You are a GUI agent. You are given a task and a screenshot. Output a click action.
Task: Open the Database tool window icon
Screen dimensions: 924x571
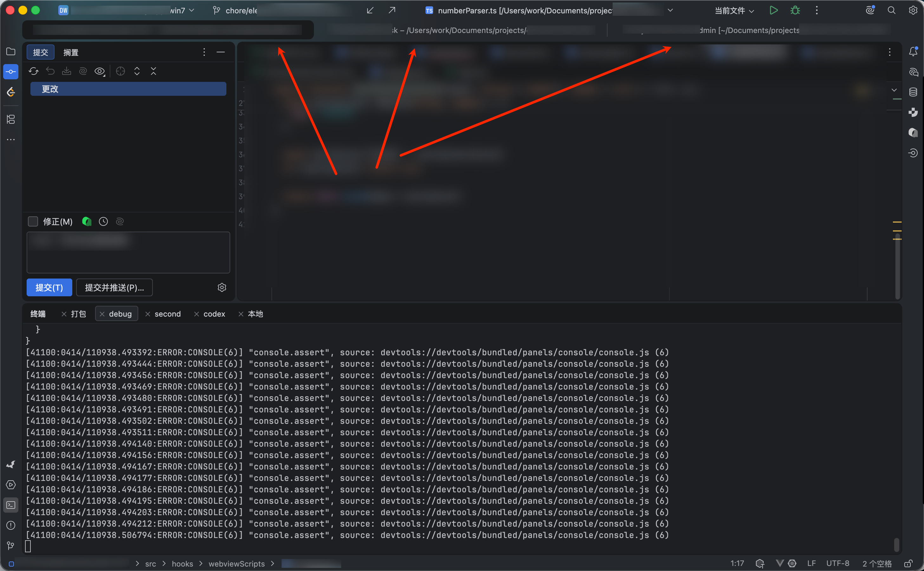click(913, 92)
